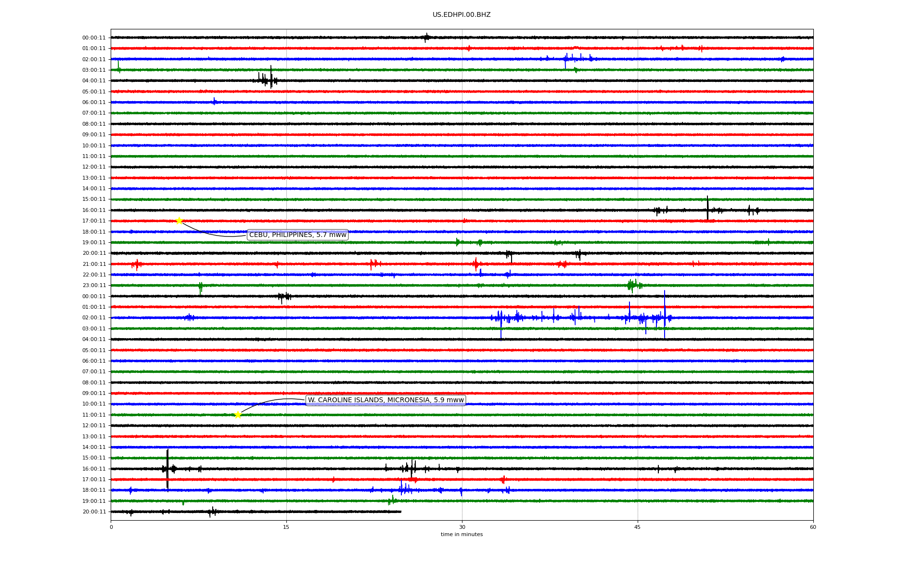
Task: Click the green burst on 23:00:11 trace near 45
Action: pyautogui.click(x=633, y=285)
